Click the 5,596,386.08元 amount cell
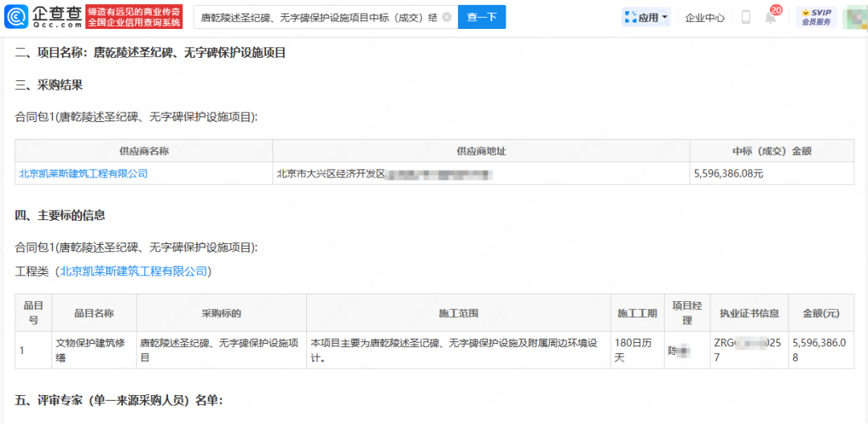868x424 pixels. pyautogui.click(x=728, y=173)
